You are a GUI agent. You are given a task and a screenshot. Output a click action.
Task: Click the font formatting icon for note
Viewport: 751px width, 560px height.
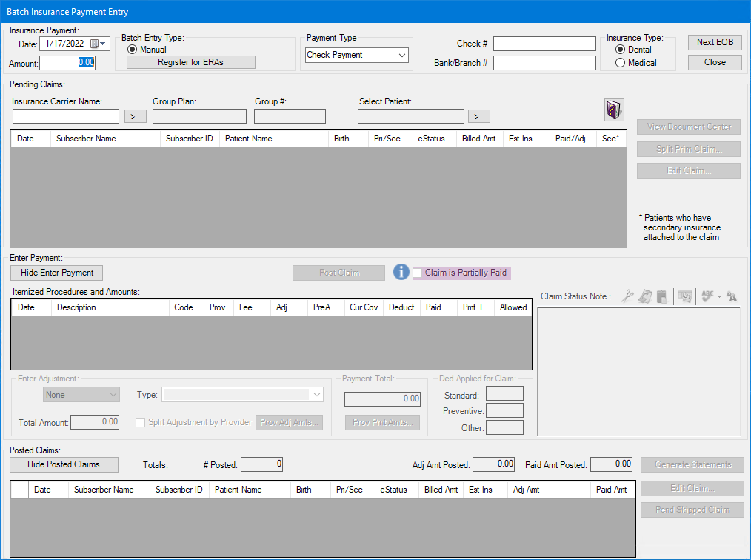coord(732,296)
